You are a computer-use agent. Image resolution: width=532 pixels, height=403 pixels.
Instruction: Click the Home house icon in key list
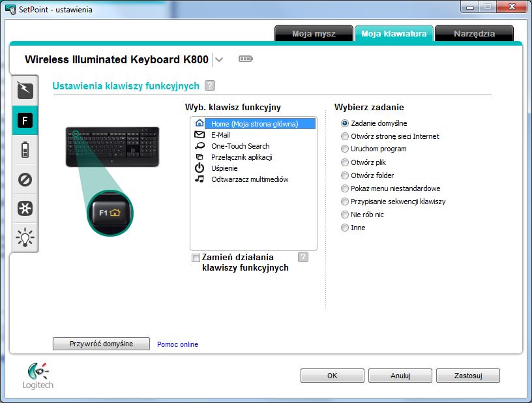(x=199, y=123)
